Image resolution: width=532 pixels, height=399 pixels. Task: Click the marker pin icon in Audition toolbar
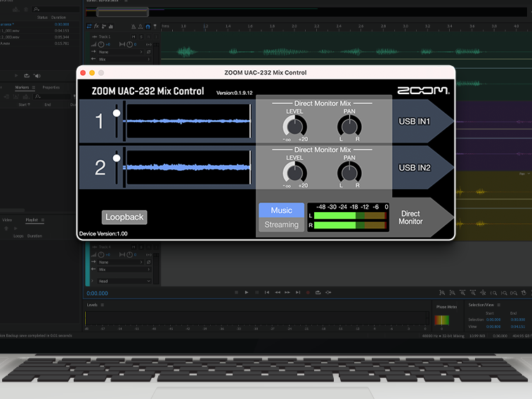155,27
